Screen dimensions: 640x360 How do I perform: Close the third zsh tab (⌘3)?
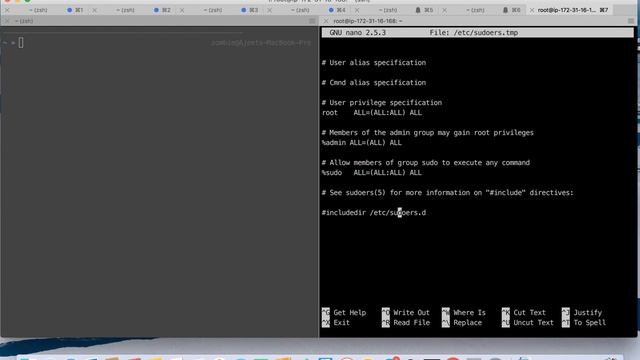click(182, 10)
